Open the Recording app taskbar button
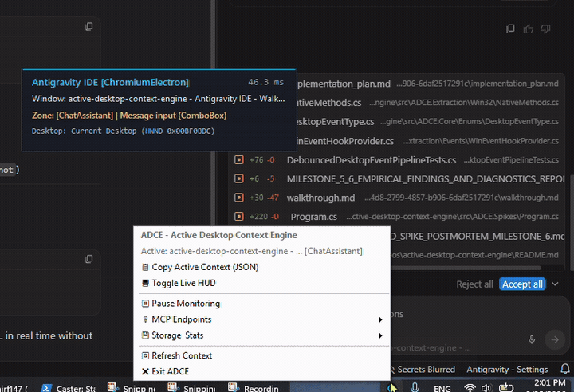 click(x=254, y=388)
